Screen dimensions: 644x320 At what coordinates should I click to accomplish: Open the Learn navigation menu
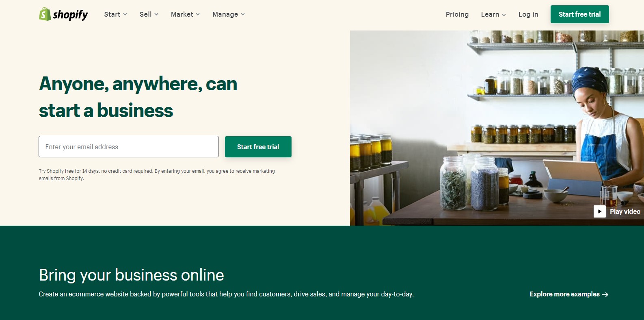pos(493,14)
